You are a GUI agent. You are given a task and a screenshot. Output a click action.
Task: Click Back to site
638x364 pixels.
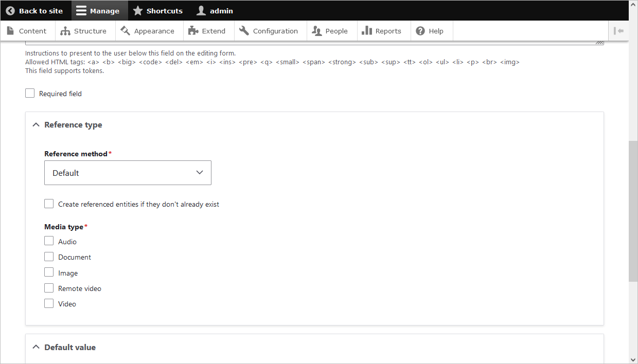(x=36, y=10)
